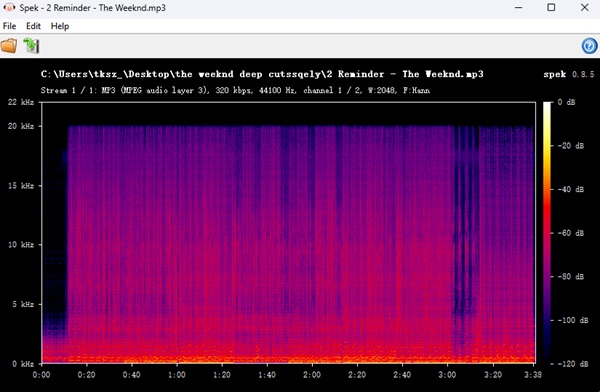
Task: Click the -20 dB level label
Action: click(571, 146)
